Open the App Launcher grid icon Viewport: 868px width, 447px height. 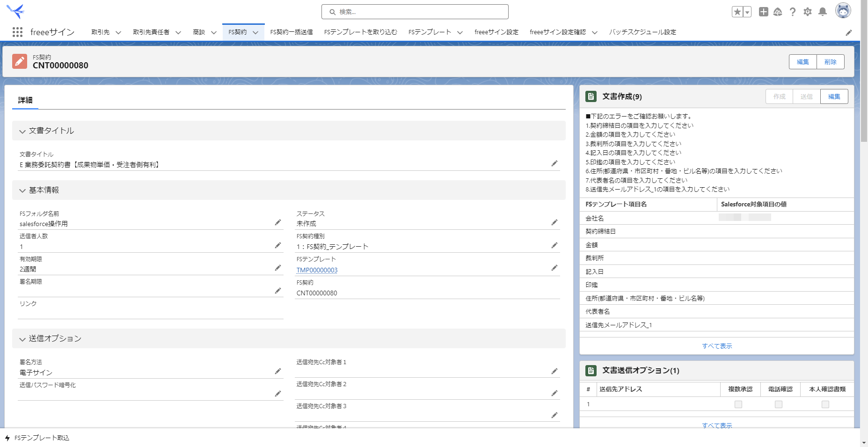(x=17, y=32)
